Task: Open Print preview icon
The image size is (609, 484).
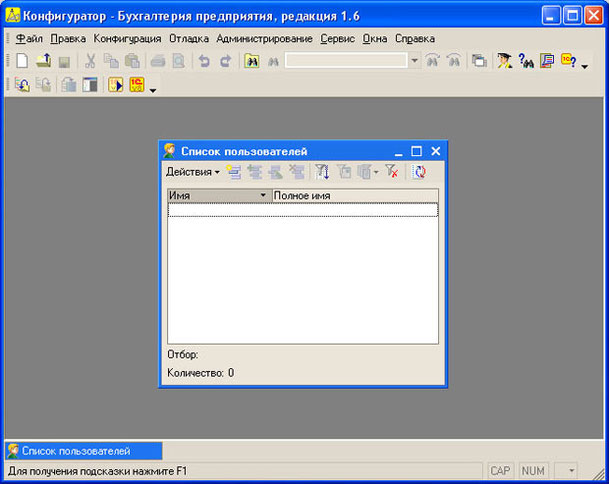Action: (178, 61)
